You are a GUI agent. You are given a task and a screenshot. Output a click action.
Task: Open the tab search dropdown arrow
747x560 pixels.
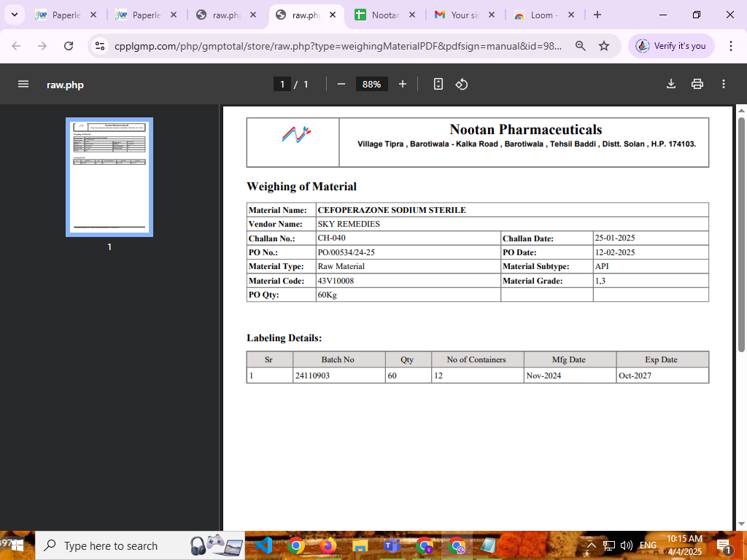[x=14, y=15]
